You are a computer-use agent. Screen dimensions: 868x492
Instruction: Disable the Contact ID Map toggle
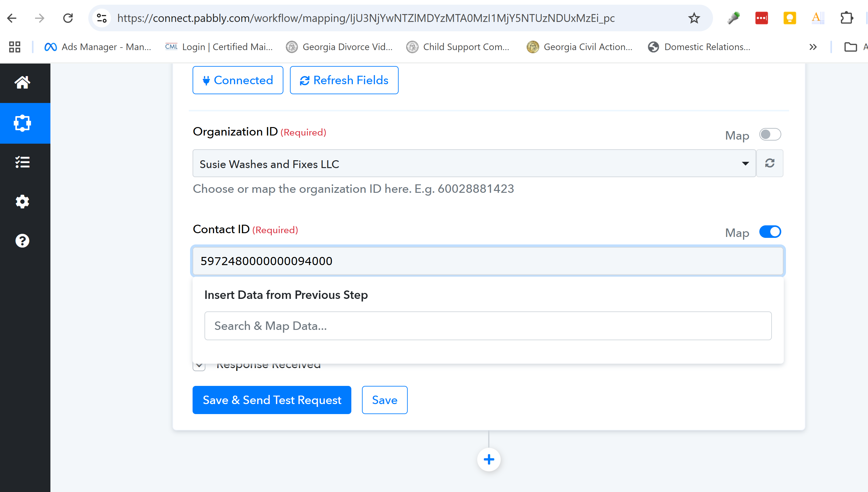(x=770, y=232)
